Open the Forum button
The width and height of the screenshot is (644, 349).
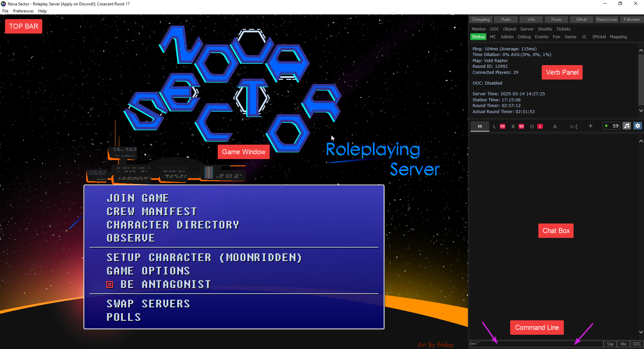pyautogui.click(x=556, y=19)
